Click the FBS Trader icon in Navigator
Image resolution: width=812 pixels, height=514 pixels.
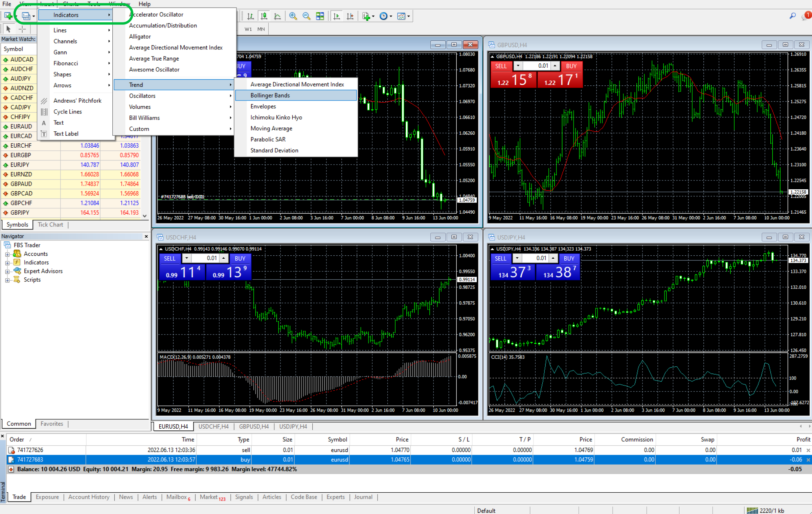coord(7,245)
